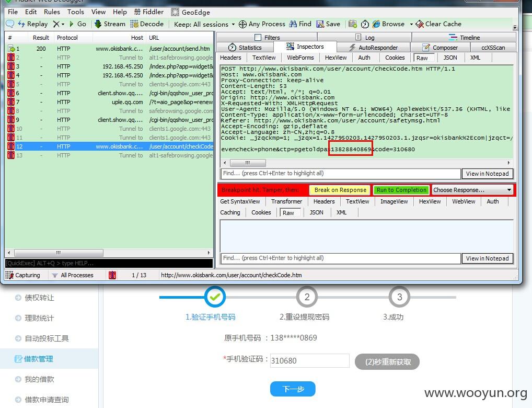Click the Break on Response button
Image resolution: width=532 pixels, height=408 pixels.
[x=340, y=190]
